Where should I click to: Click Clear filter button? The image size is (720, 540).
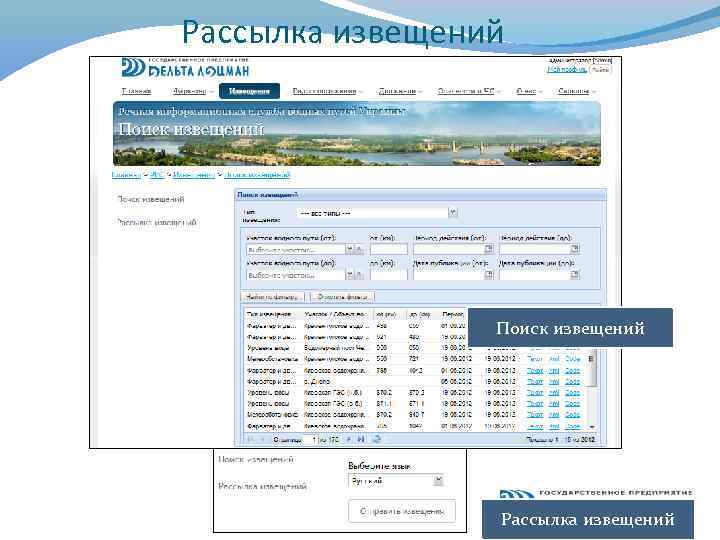click(342, 297)
